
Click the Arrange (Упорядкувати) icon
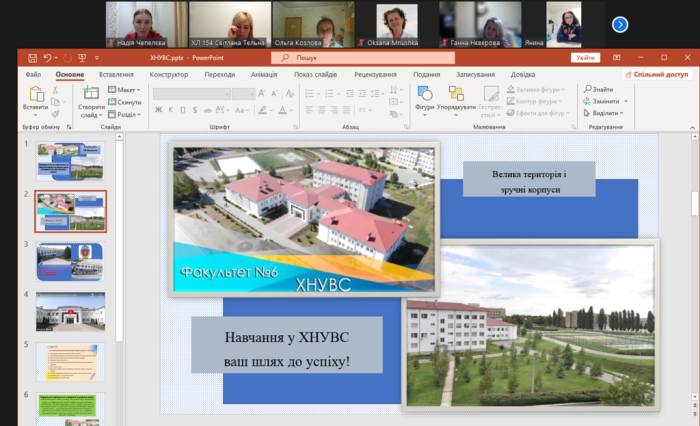pyautogui.click(x=456, y=95)
